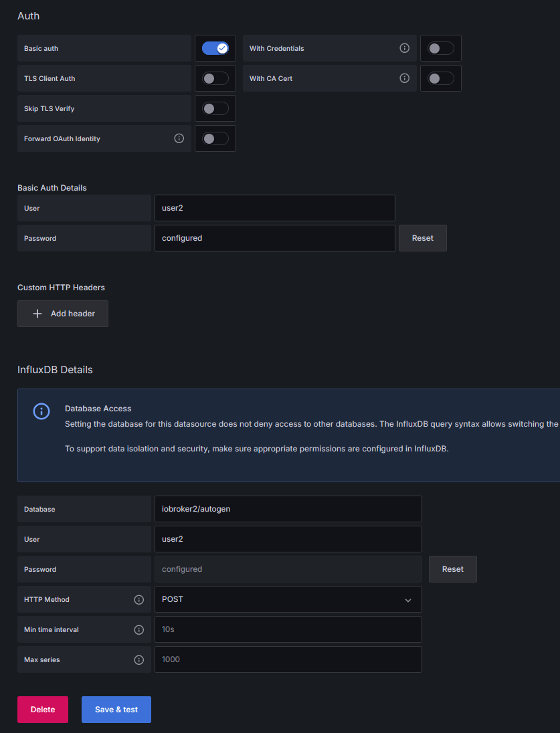560x733 pixels.
Task: Enable the With Credentials switch
Action: pos(441,48)
